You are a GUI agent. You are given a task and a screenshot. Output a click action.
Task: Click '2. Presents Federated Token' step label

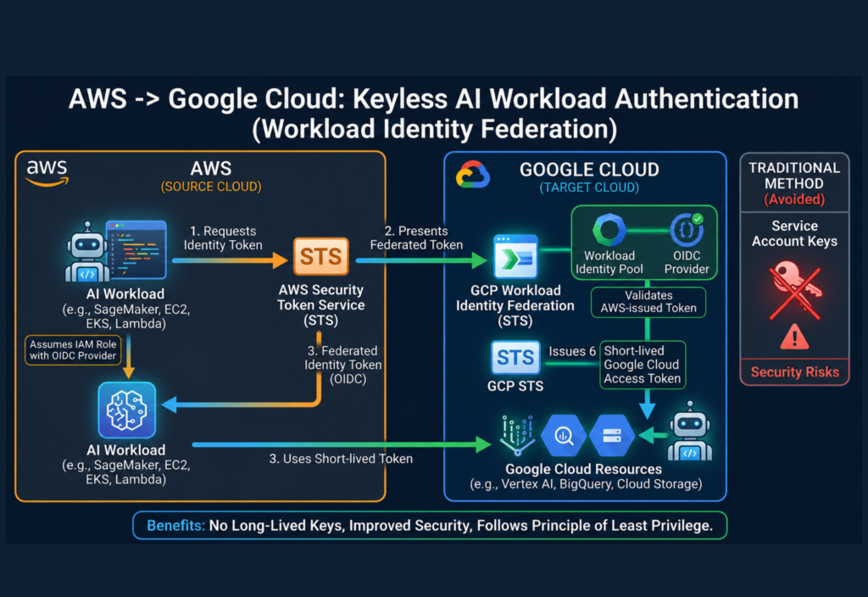416,237
